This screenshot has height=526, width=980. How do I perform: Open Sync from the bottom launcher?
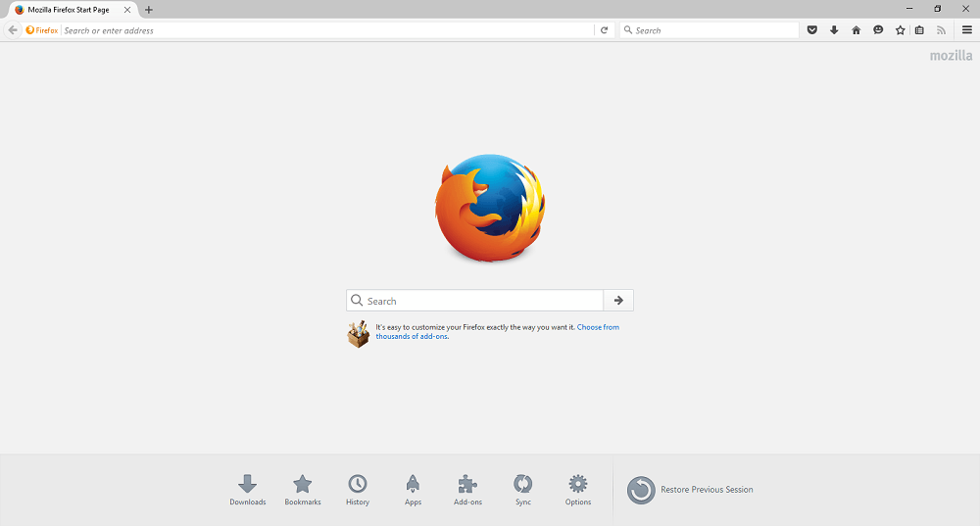tap(523, 490)
